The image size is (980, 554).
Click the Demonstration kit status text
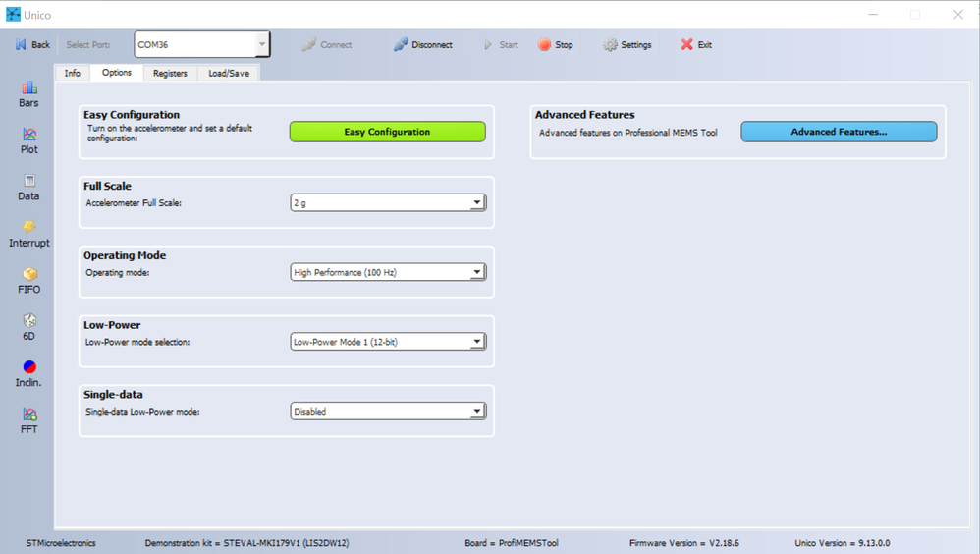pyautogui.click(x=246, y=543)
